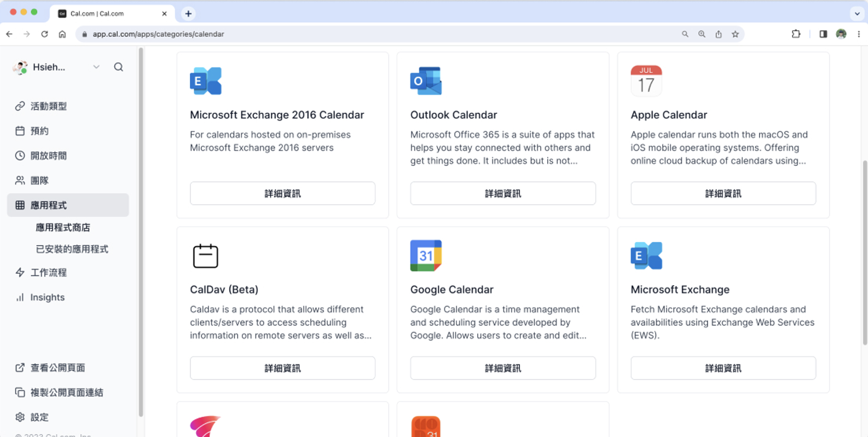Click 詳細資訊 for Microsoft Exchange 2016 Calendar
The image size is (868, 437).
(x=282, y=193)
